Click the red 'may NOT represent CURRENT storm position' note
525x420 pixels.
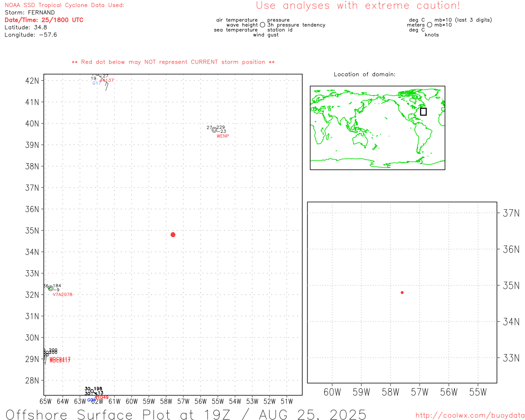pos(173,62)
